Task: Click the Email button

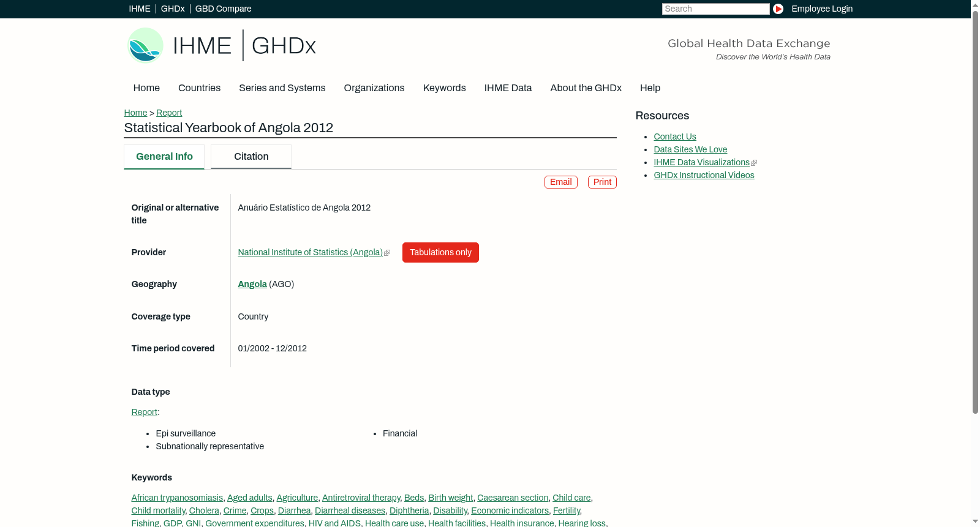Action: (561, 182)
